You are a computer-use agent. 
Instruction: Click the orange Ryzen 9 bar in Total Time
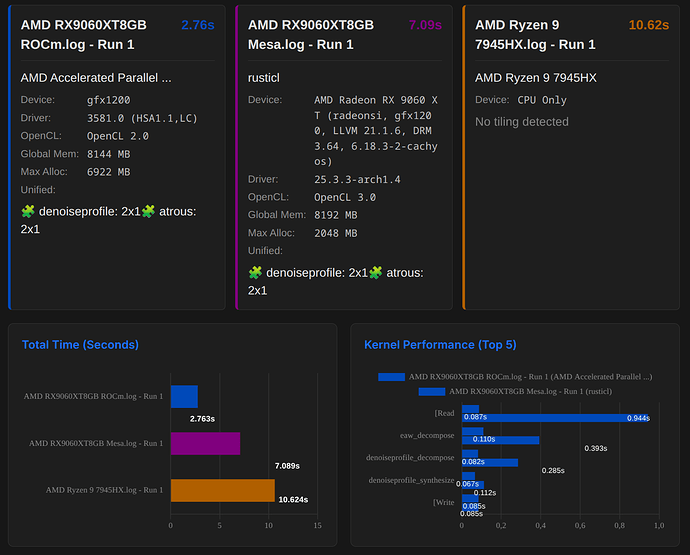click(222, 490)
